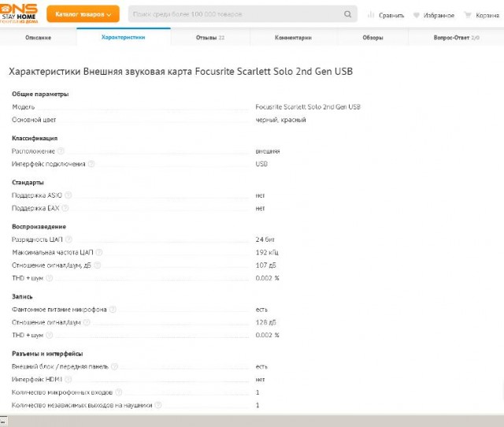
Task: Click help icon next to Отношение сигнал/шум, дБ
Action: [x=98, y=265]
